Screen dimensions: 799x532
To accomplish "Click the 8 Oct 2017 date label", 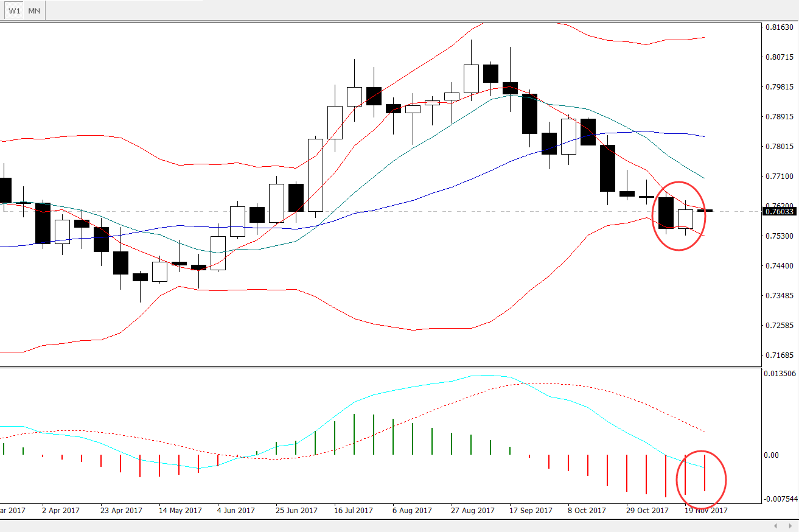I will [x=587, y=511].
